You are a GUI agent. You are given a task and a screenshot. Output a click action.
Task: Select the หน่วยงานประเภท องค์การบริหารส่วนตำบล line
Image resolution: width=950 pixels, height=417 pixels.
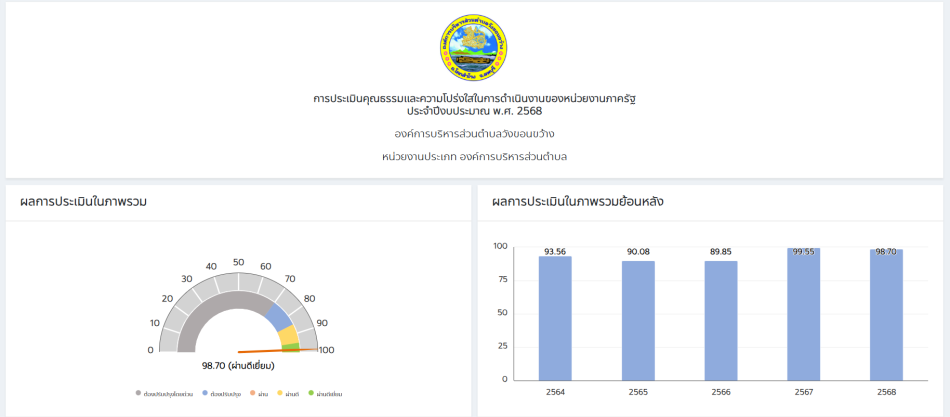coord(475,156)
